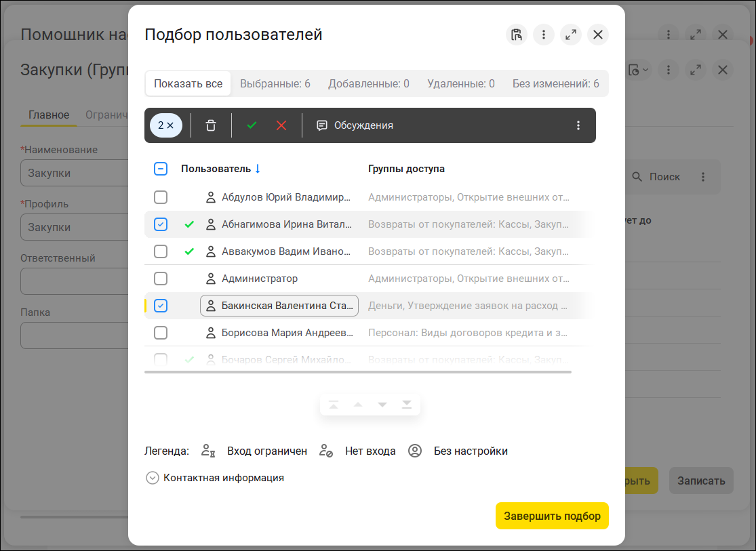Click the Без настройки legend icon
Screen dimensions: 756x551
tap(415, 451)
